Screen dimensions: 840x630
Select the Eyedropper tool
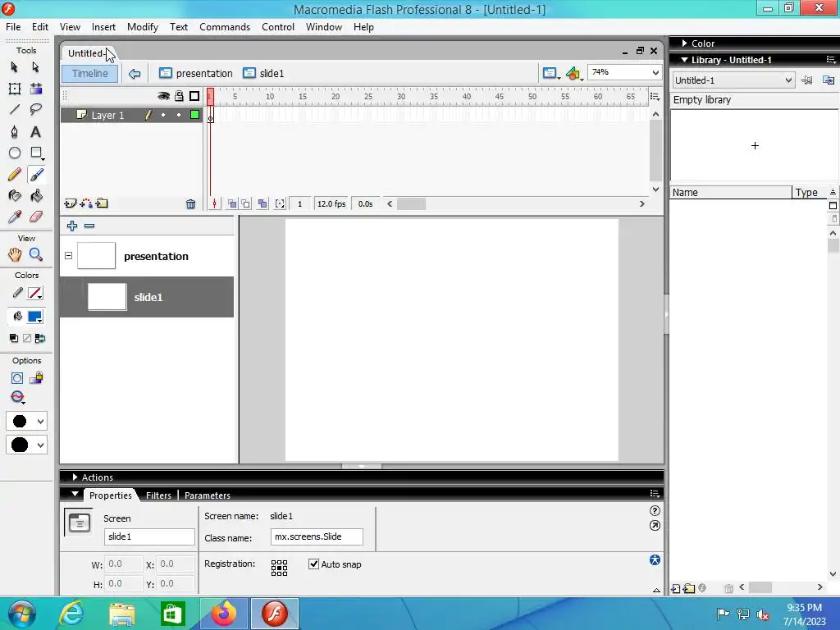(15, 217)
